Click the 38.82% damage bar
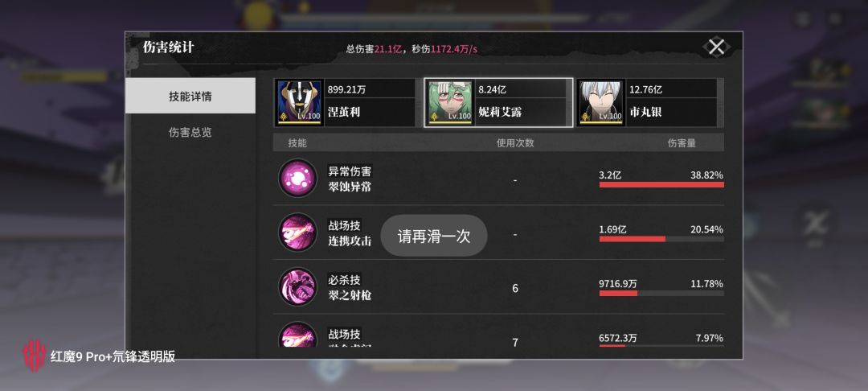The image size is (868, 391). (x=661, y=184)
